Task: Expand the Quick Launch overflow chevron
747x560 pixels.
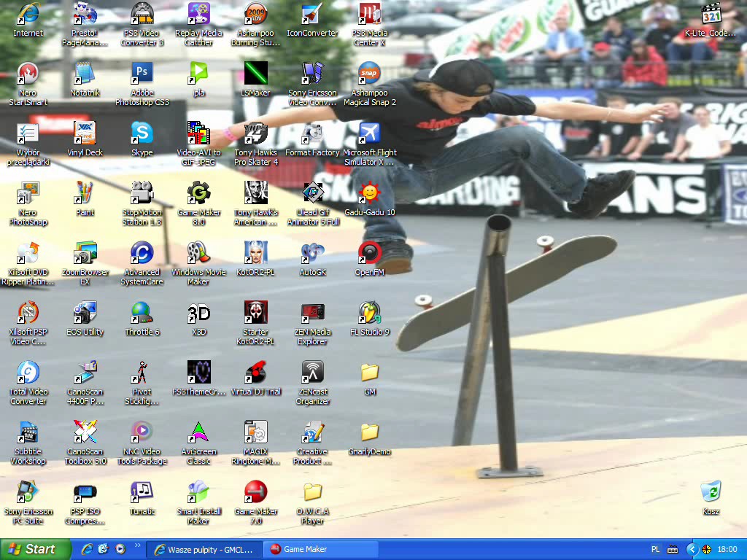Action: coord(136,545)
